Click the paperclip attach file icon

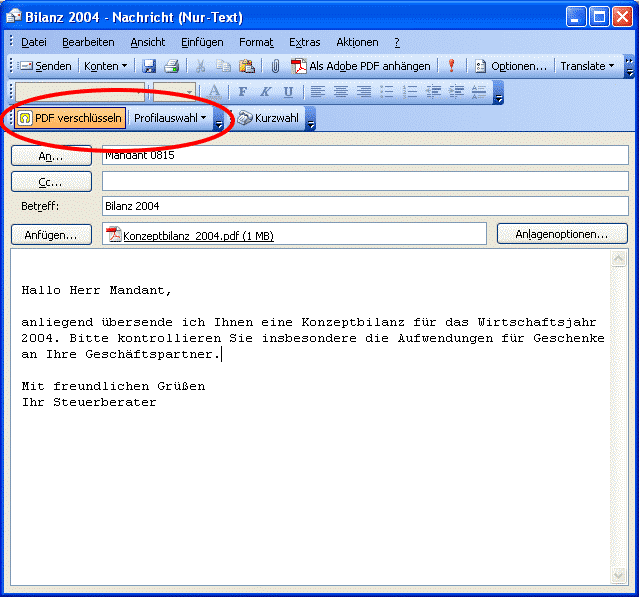pos(275,66)
